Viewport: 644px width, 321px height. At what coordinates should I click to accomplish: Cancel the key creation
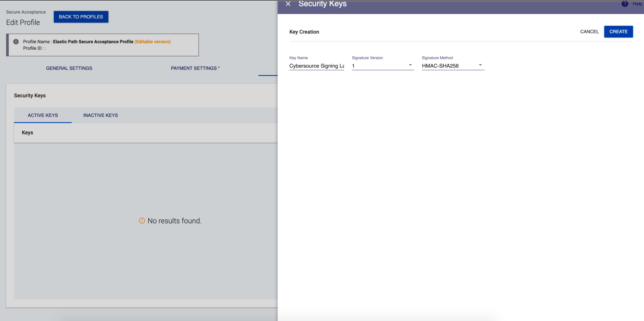(589, 32)
